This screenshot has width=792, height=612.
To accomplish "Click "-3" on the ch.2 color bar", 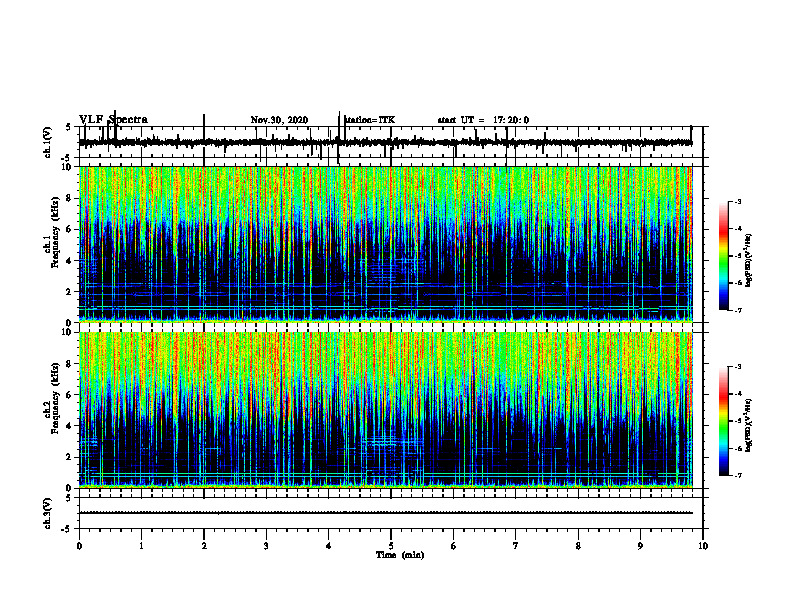I will [x=737, y=367].
